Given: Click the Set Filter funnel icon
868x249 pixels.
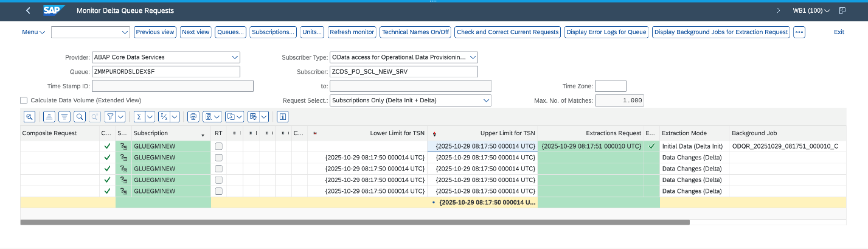Looking at the screenshot, I should [x=110, y=116].
